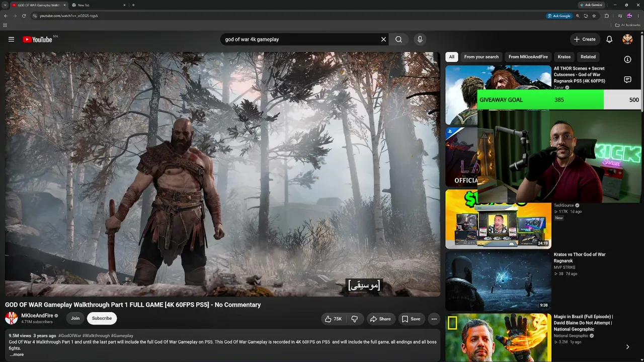Open more actions three-dot menu under video
The height and width of the screenshot is (362, 644).
point(434,319)
